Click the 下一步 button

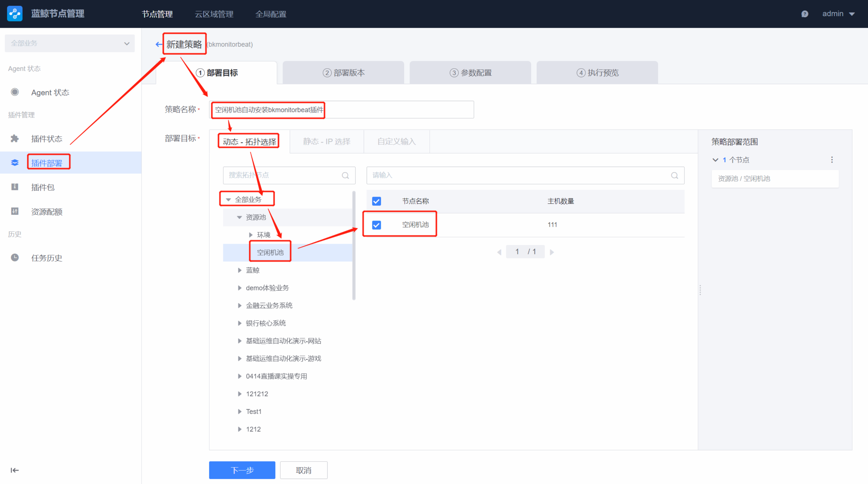click(x=242, y=470)
